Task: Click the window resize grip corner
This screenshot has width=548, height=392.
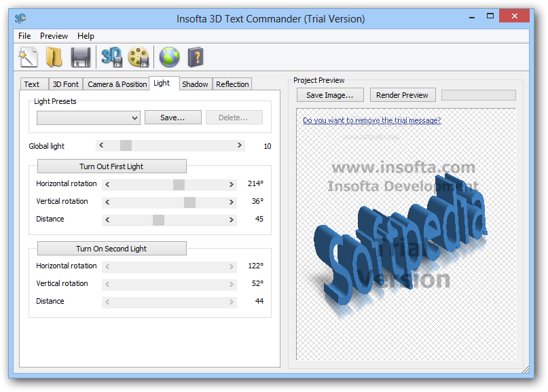Action: [526, 370]
